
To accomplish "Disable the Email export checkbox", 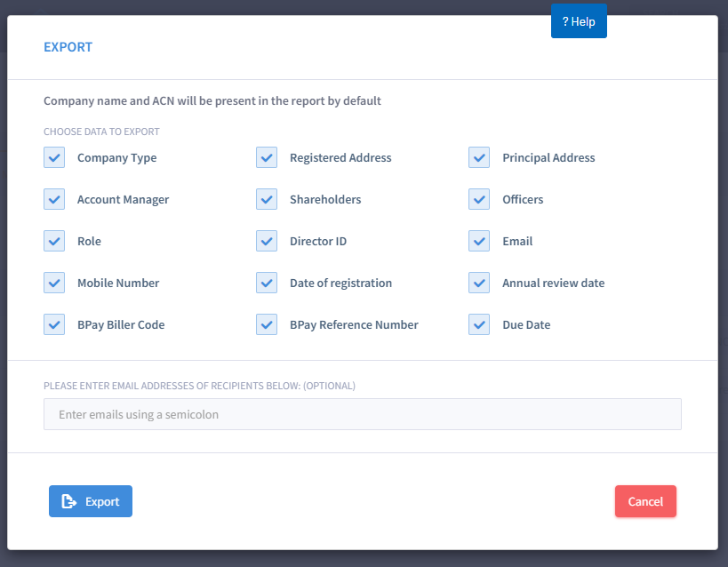I will click(479, 241).
